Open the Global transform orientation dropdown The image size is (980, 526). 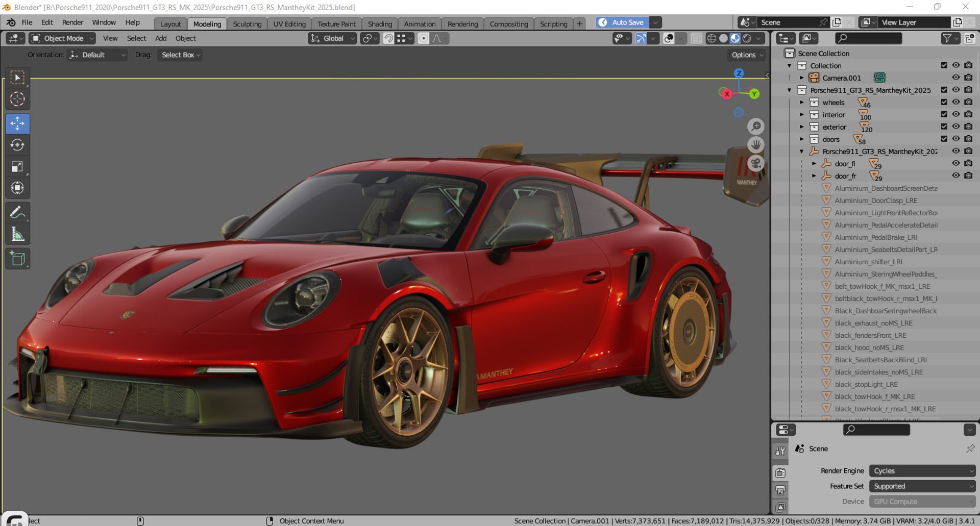(x=332, y=38)
